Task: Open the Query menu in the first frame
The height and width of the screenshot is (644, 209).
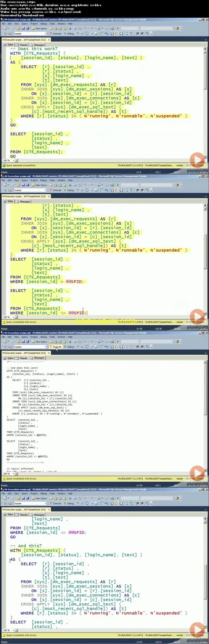Action: click(24, 24)
